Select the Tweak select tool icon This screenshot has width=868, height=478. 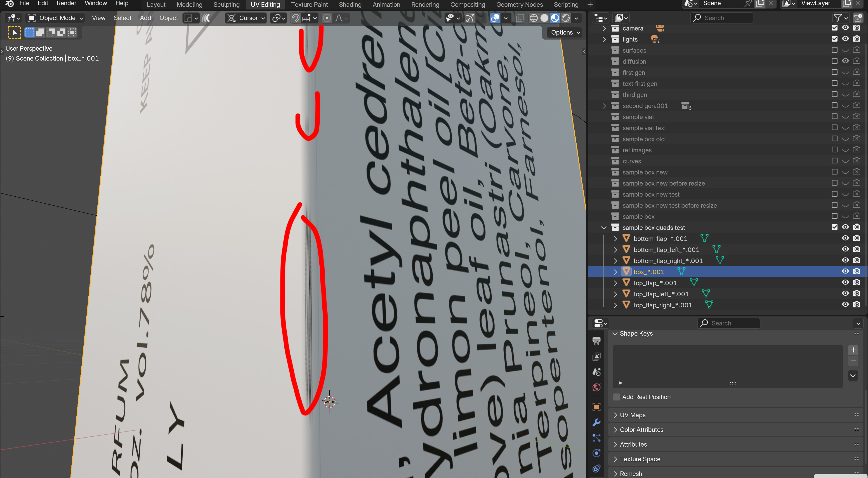click(x=14, y=33)
